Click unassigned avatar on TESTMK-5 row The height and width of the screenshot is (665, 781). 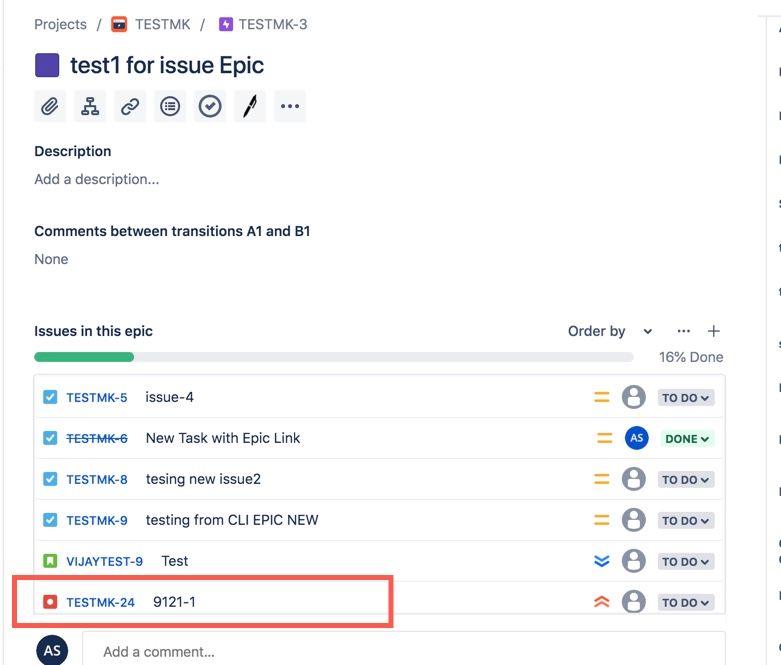pos(634,398)
